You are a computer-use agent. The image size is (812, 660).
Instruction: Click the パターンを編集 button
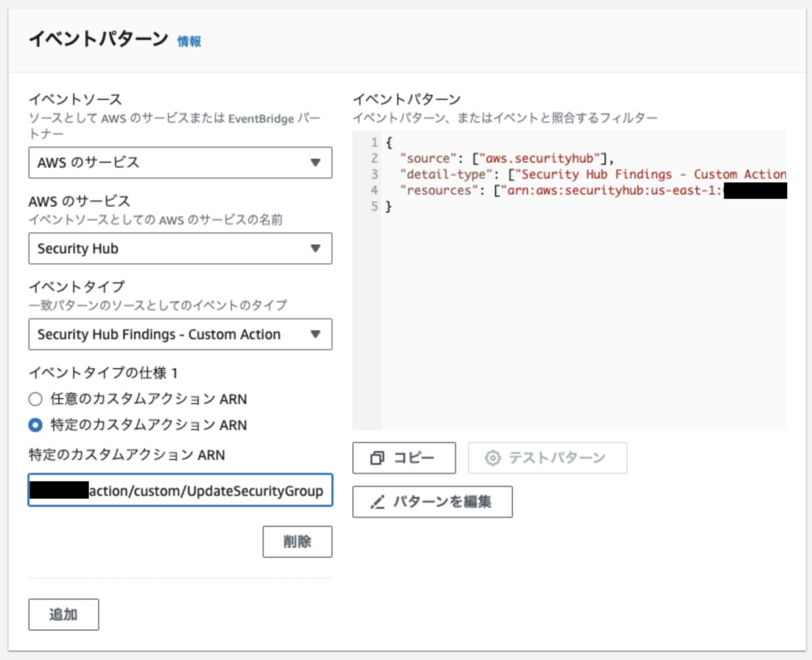(x=432, y=502)
